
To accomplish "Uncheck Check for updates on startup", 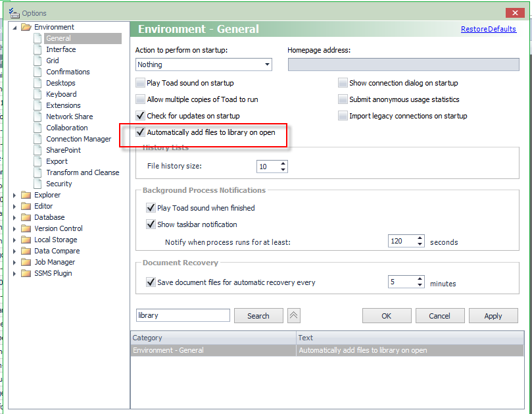I will pos(140,116).
